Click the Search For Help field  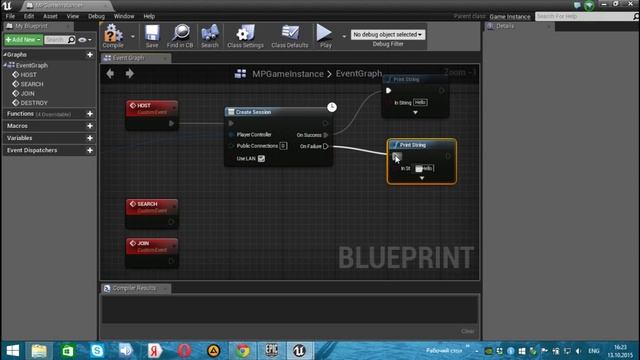(584, 16)
